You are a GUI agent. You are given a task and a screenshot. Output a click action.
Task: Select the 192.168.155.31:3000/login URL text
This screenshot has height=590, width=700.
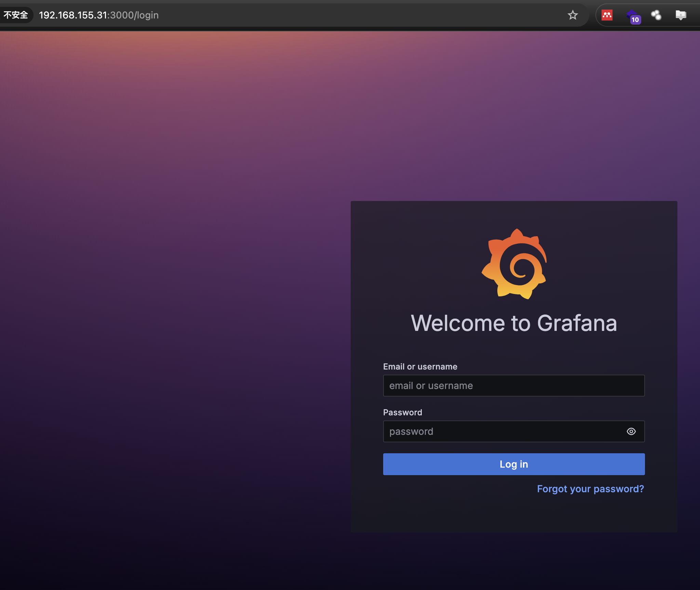[x=99, y=15]
